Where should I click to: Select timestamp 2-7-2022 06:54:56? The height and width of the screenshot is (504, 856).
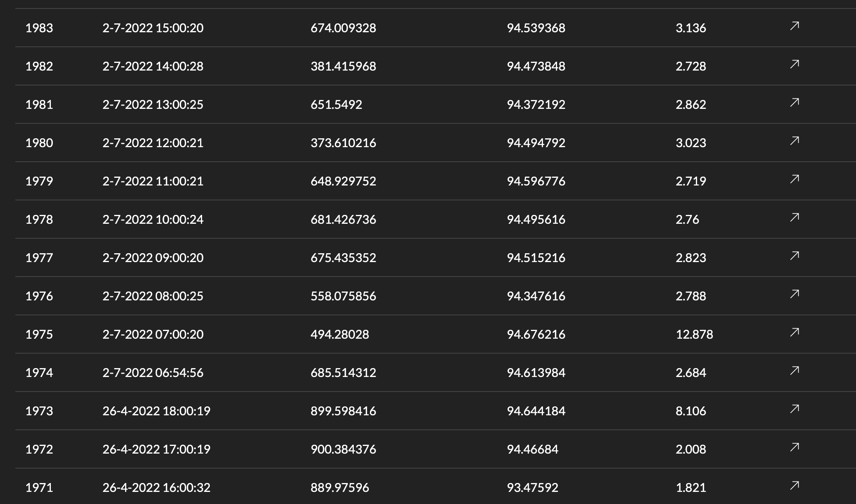coord(153,373)
